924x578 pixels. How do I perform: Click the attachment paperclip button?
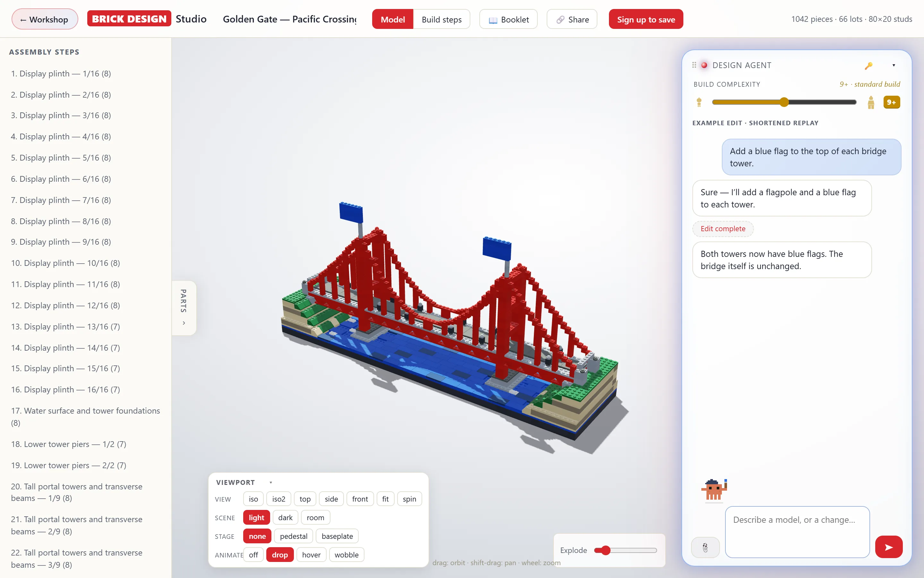[705, 547]
